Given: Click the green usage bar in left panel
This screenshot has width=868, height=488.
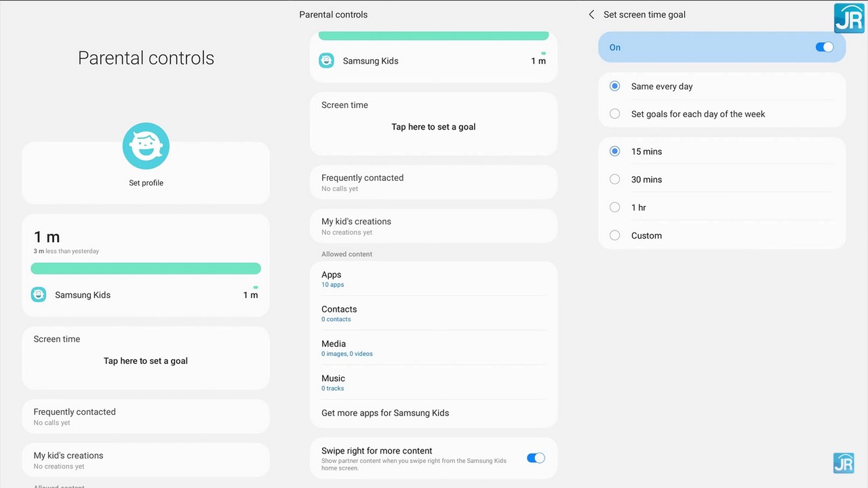Looking at the screenshot, I should click(x=146, y=268).
